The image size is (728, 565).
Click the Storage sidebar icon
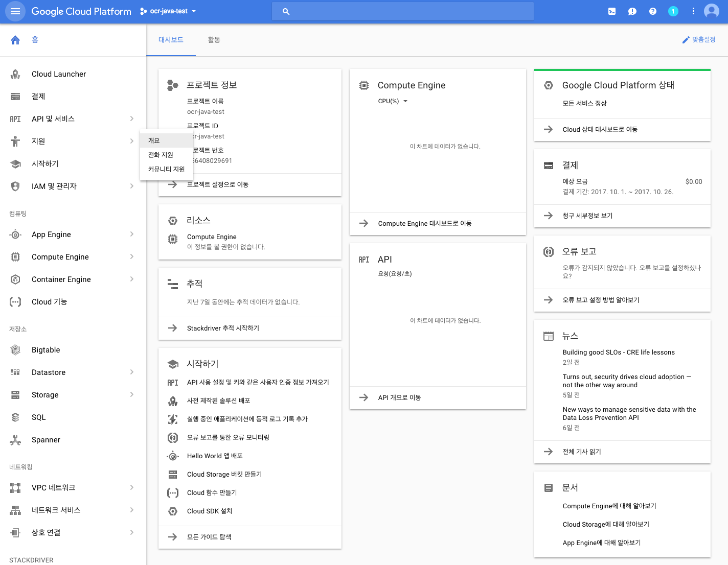click(x=15, y=395)
